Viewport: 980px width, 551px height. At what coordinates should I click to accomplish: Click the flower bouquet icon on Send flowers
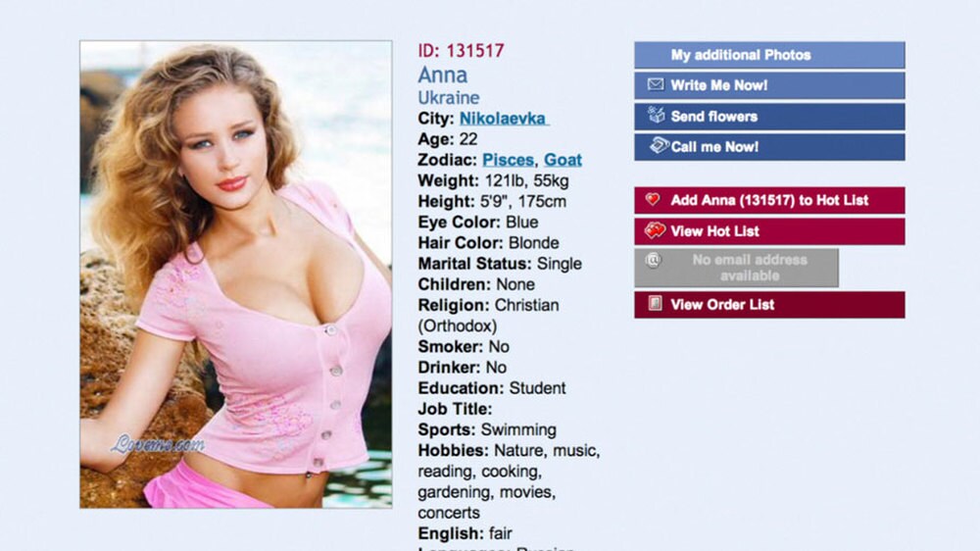(x=656, y=115)
